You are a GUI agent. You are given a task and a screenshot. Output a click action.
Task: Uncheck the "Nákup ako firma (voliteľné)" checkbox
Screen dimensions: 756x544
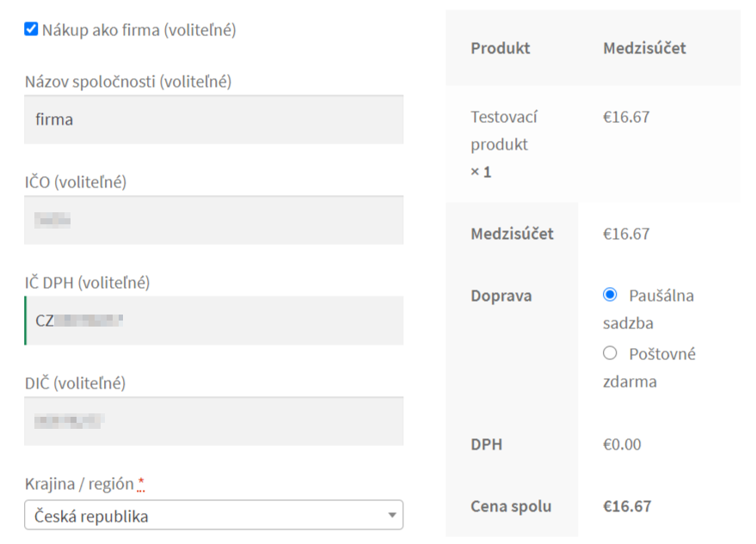(28, 28)
